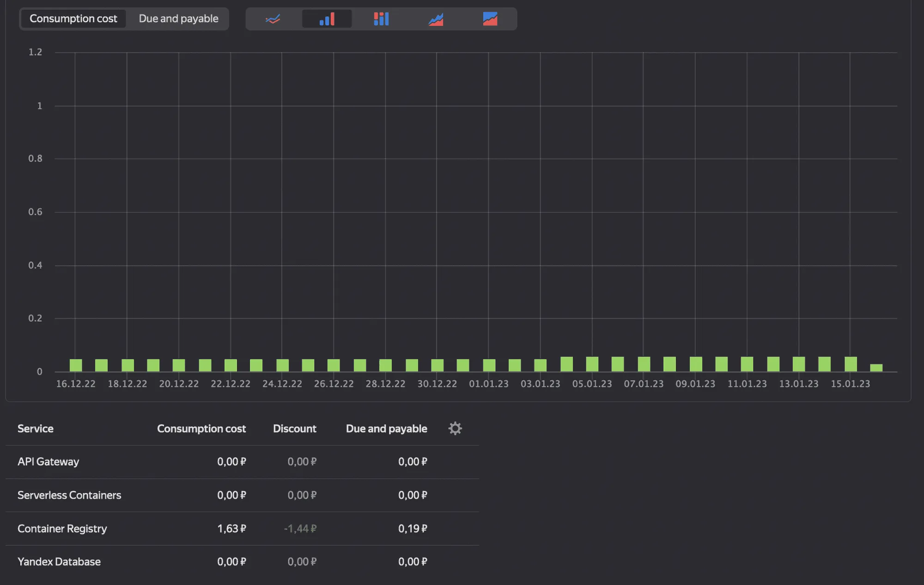Switch to Due and payable view
Screen dimensions: 924x585
(178, 18)
